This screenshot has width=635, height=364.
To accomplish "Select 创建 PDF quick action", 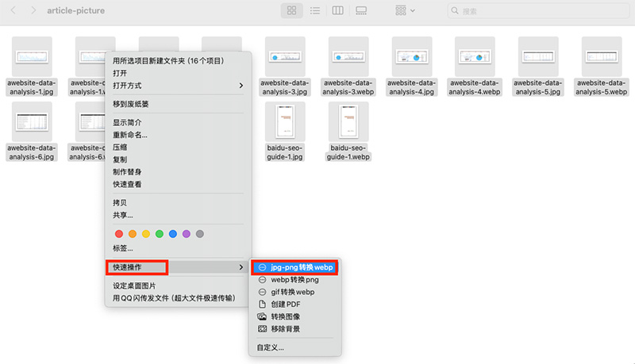I will click(295, 305).
